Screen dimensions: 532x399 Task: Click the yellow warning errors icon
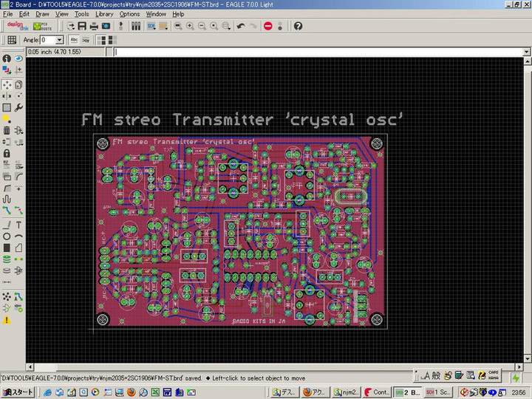tap(7, 320)
